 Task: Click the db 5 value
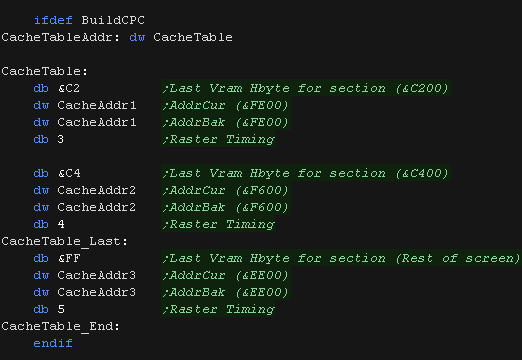click(61, 309)
